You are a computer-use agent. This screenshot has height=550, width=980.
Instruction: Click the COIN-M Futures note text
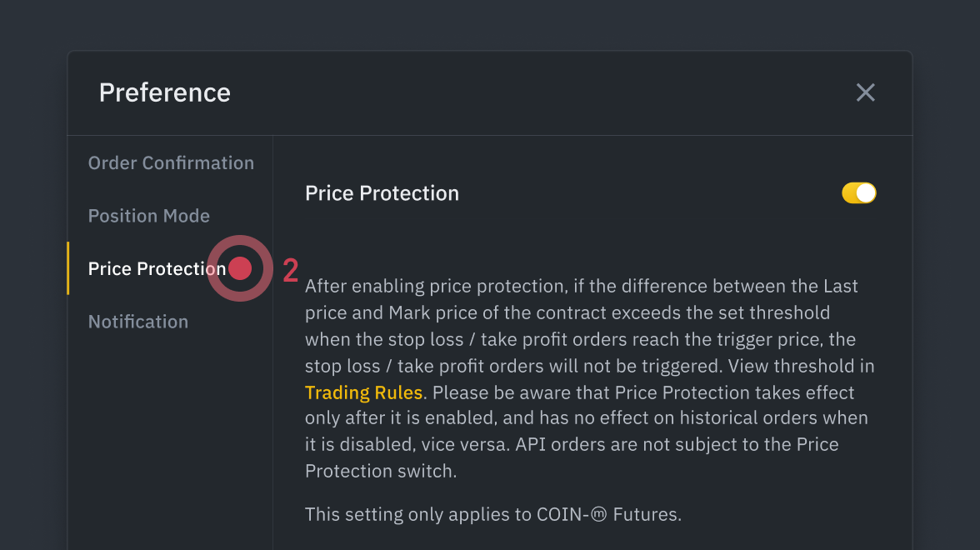click(492, 515)
